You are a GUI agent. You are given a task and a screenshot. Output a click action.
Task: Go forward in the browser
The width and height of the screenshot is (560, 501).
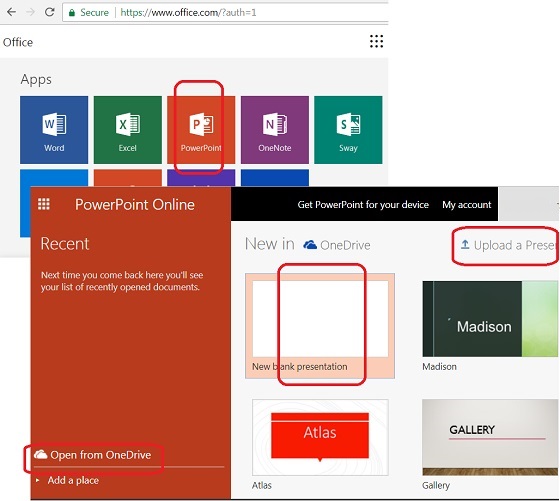point(31,12)
